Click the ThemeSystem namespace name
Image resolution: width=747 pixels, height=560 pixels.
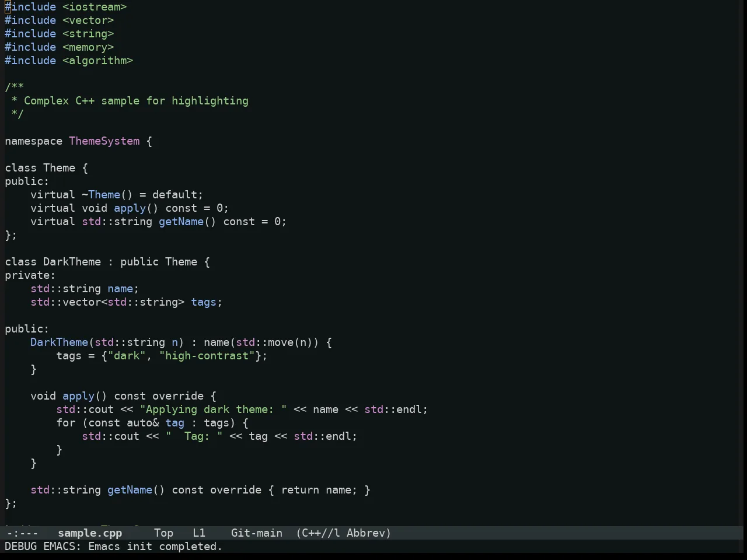tap(104, 141)
